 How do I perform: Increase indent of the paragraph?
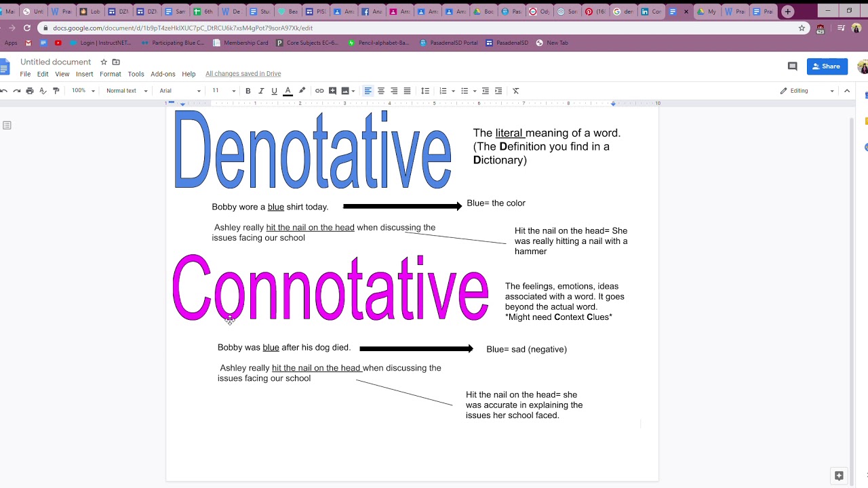[498, 91]
